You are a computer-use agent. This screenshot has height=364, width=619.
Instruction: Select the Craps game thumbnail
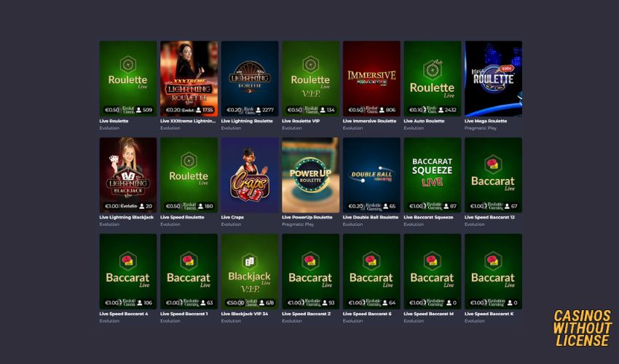coord(250,175)
